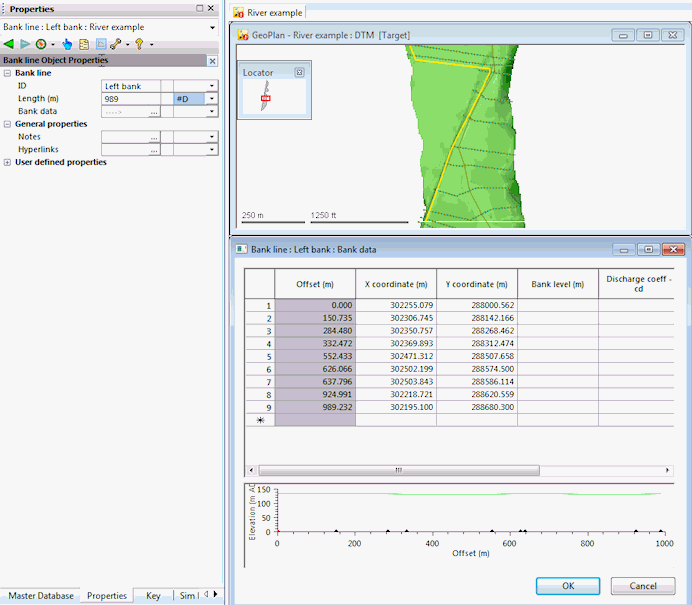Open the Length #D flag dropdown
This screenshot has width=692, height=605.
(212, 99)
